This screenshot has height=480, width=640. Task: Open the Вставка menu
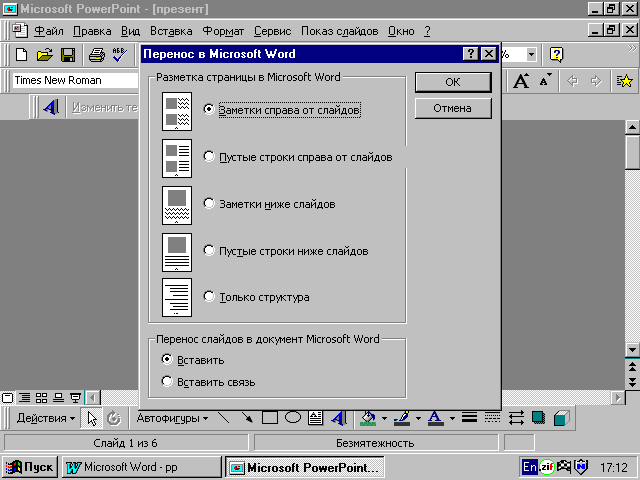coord(171,31)
